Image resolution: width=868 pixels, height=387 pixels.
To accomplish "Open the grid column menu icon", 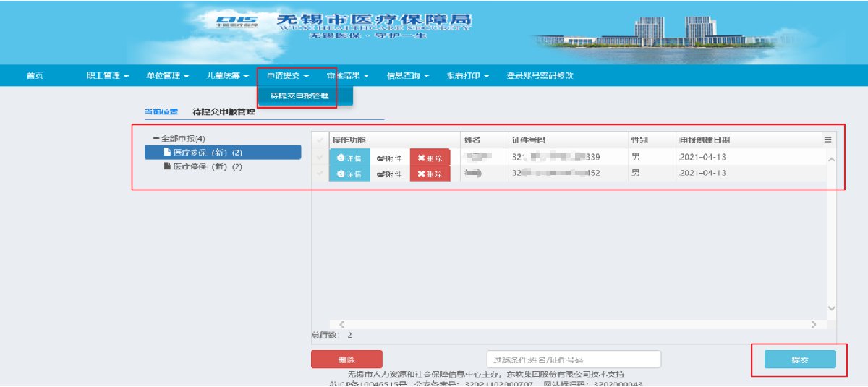I will click(827, 140).
